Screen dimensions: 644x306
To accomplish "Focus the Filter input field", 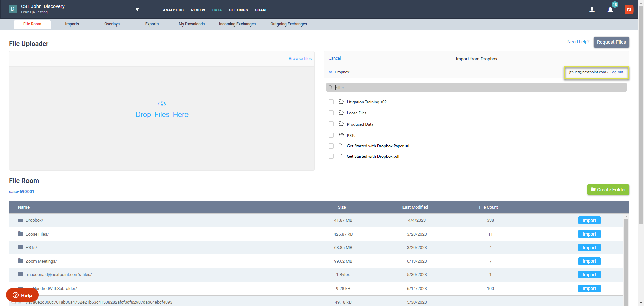I will [x=476, y=87].
